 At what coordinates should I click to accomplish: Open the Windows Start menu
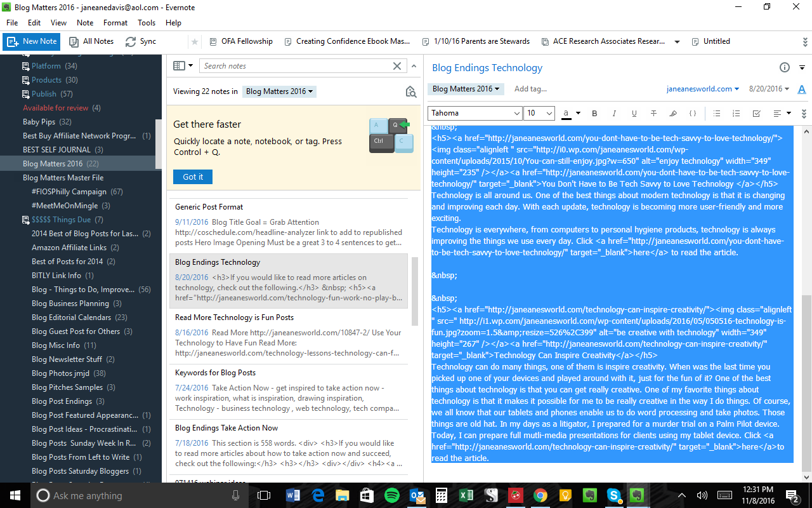pyautogui.click(x=15, y=495)
